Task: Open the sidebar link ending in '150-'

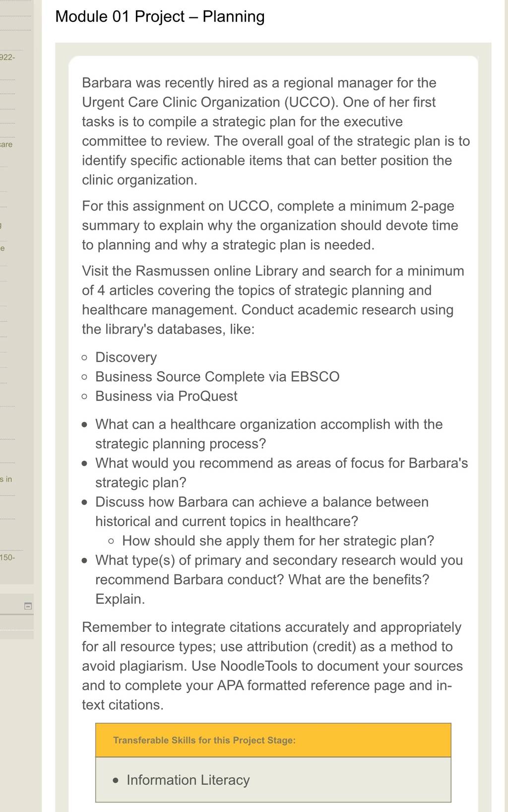Action: click(7, 557)
